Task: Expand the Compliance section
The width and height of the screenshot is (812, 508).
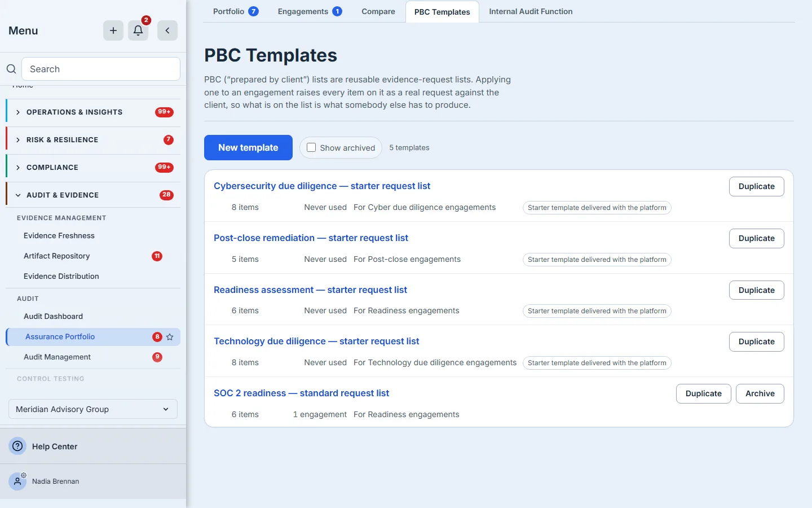Action: pyautogui.click(x=93, y=168)
